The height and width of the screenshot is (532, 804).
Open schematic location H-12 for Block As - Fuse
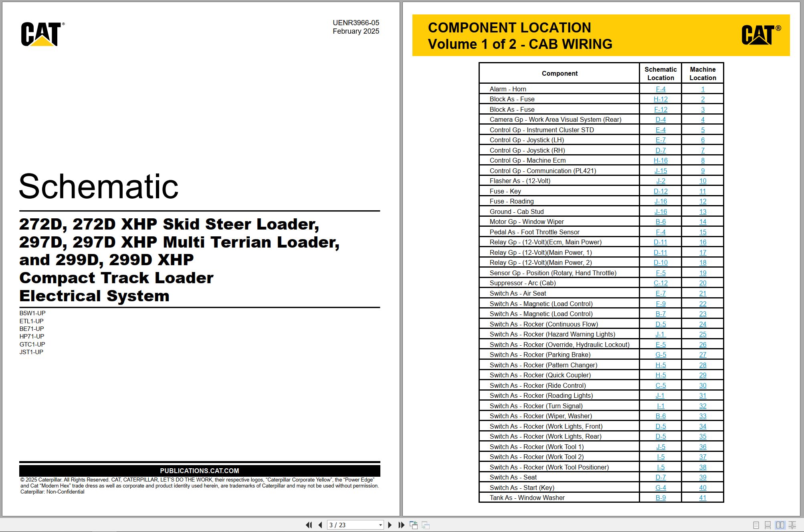(x=661, y=99)
